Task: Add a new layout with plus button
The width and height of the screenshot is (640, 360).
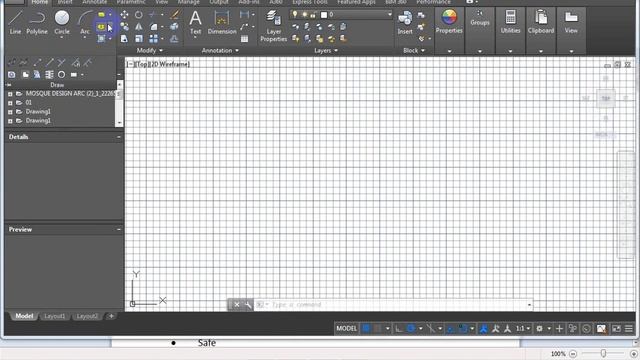Action: pyautogui.click(x=111, y=316)
